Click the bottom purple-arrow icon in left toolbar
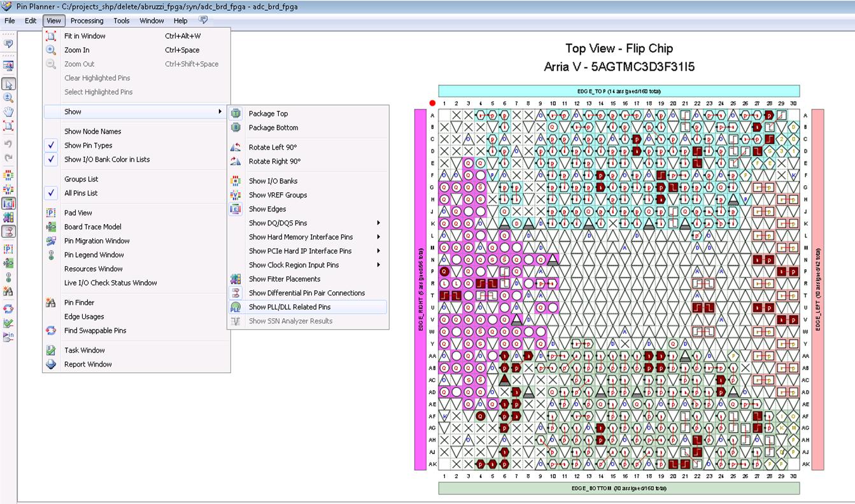Image resolution: width=855 pixels, height=504 pixels. 8,337
